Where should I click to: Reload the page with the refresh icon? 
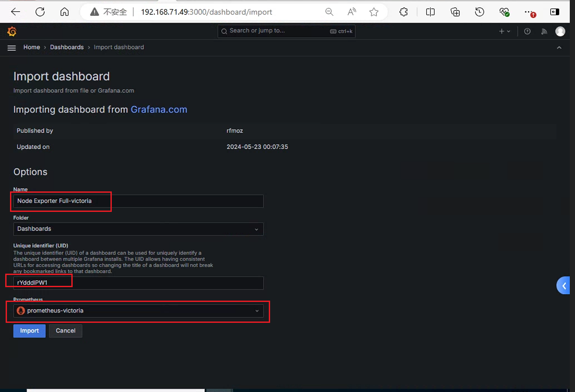click(40, 12)
